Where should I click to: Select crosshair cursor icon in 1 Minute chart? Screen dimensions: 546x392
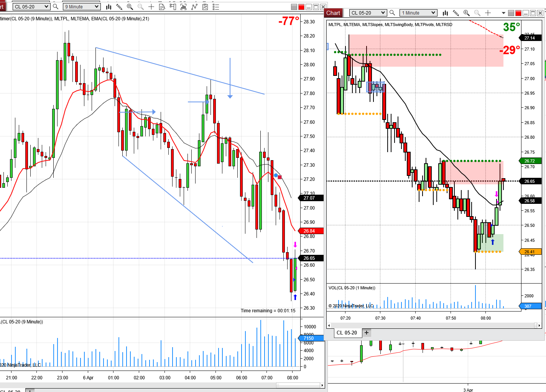click(488, 13)
